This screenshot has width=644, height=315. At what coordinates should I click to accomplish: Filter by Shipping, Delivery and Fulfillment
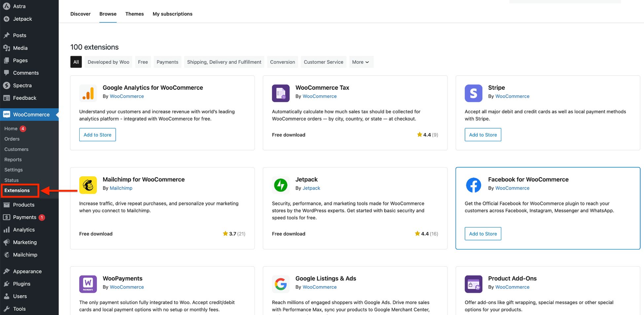(224, 62)
